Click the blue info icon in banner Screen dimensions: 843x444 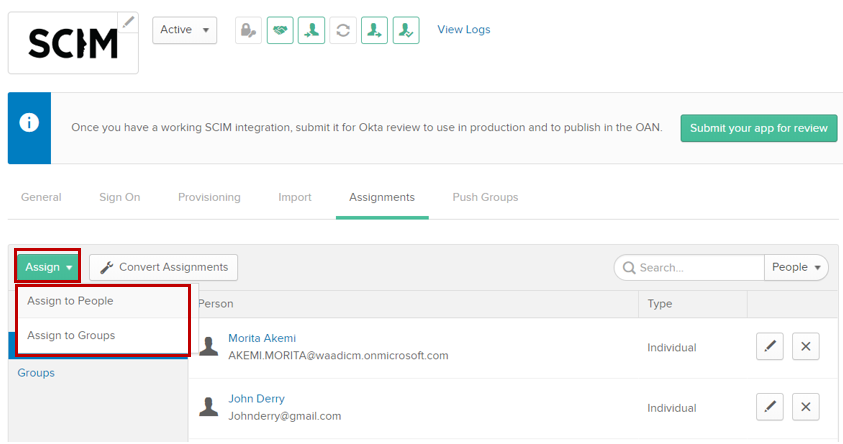pyautogui.click(x=30, y=123)
